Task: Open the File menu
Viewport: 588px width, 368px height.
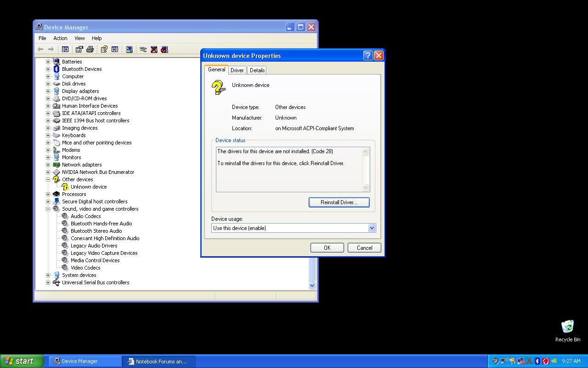Action: click(x=42, y=38)
